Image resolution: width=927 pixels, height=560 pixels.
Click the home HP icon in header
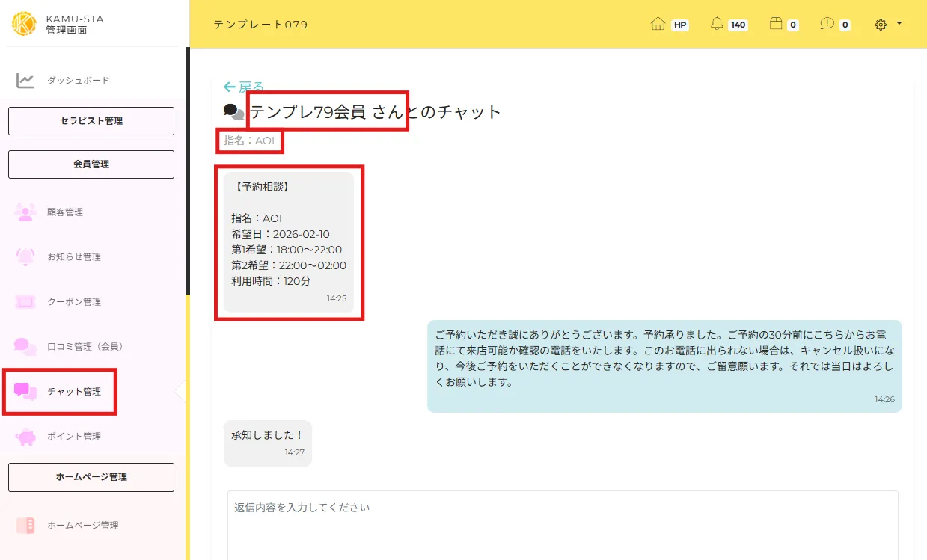(658, 24)
